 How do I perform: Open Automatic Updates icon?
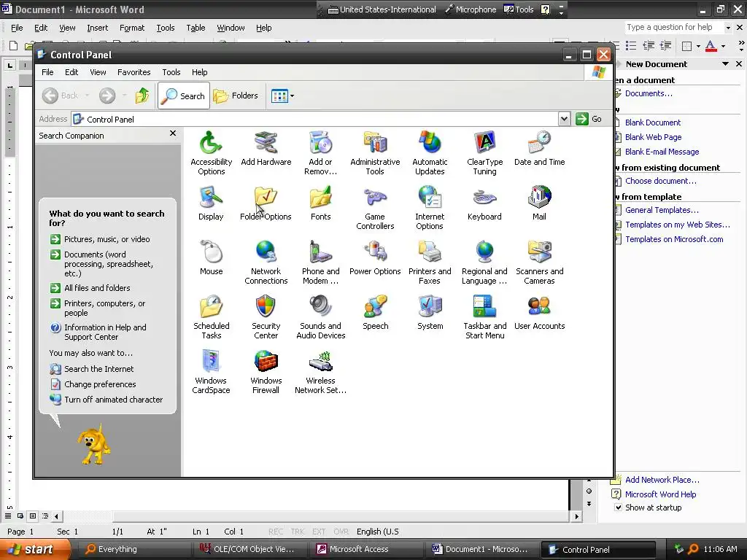430,153
